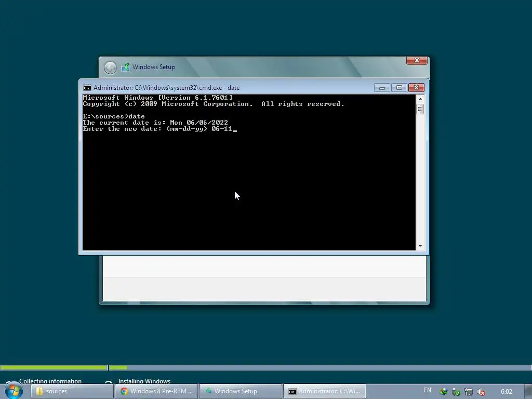The width and height of the screenshot is (532, 399).
Task: Click the Copyright 2009 Microsoft Corporation line
Action: pos(214,104)
